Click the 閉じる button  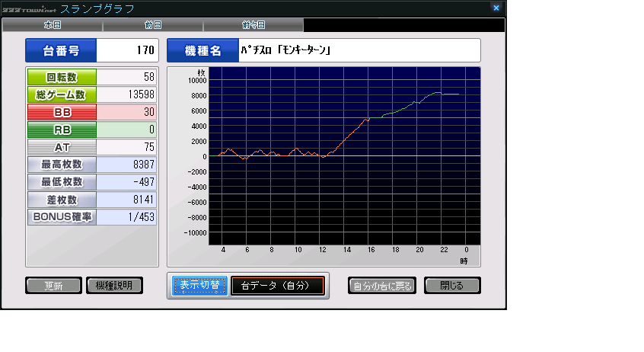pyautogui.click(x=452, y=286)
